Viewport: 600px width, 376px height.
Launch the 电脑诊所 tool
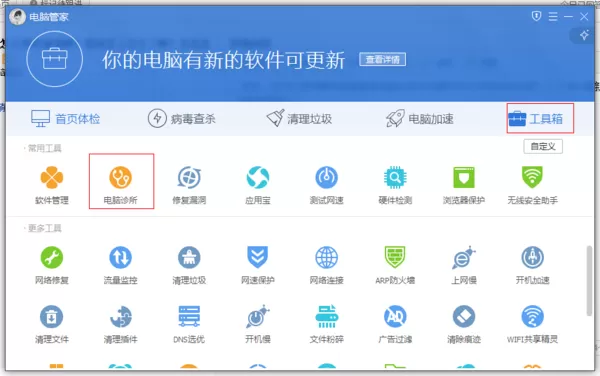[x=121, y=185]
